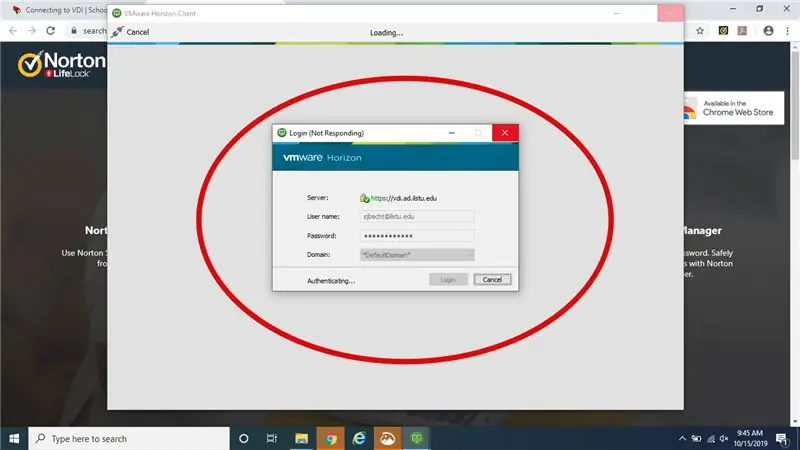The width and height of the screenshot is (800, 450).
Task: Click the Norton LifeLock logo in Chrome
Action: tap(62, 64)
